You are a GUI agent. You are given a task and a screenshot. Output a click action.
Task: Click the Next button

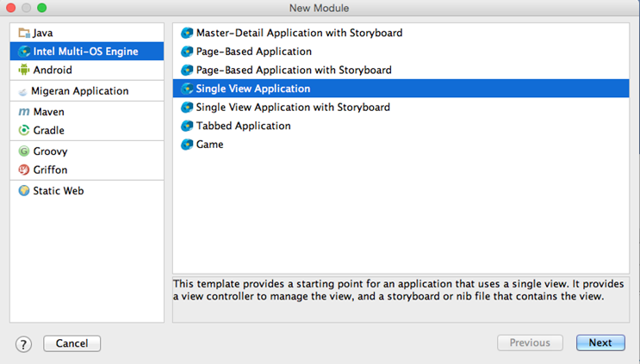(600, 342)
